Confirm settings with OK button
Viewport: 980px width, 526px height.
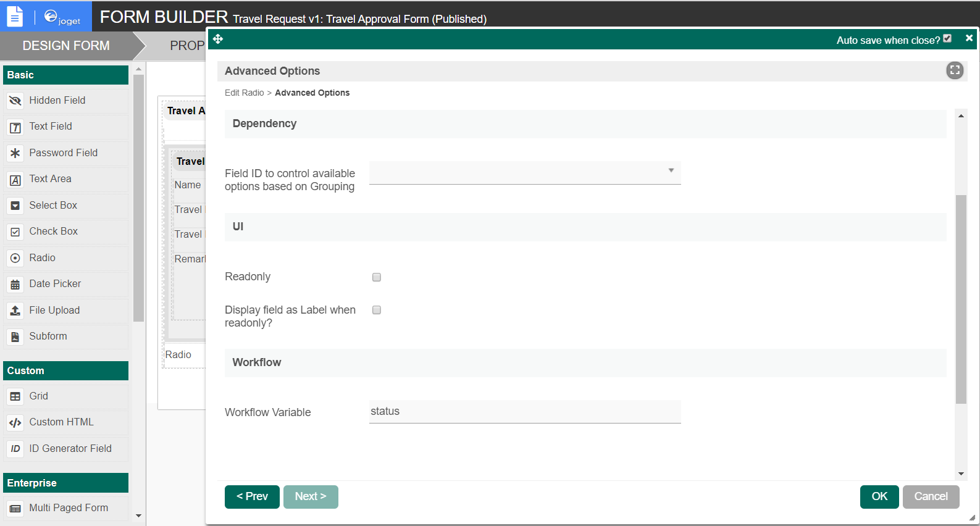coord(879,497)
